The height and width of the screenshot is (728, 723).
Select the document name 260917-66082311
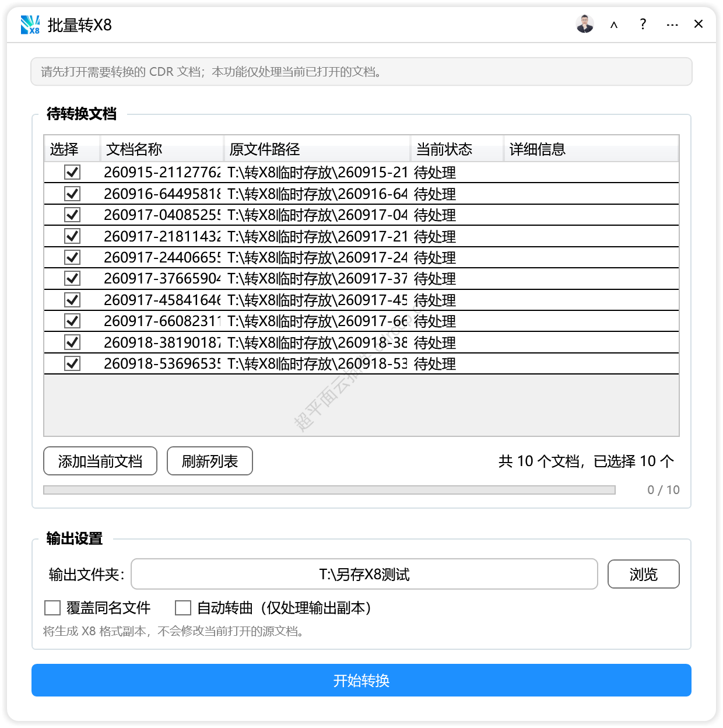[x=162, y=321]
